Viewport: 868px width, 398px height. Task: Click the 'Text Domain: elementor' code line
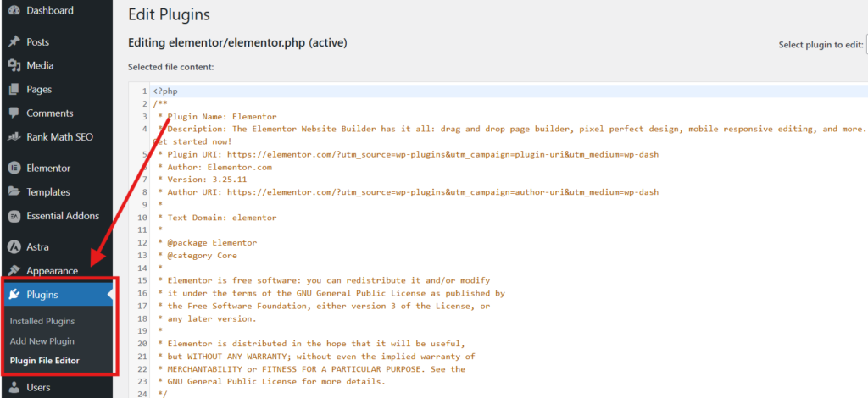pyautogui.click(x=222, y=218)
